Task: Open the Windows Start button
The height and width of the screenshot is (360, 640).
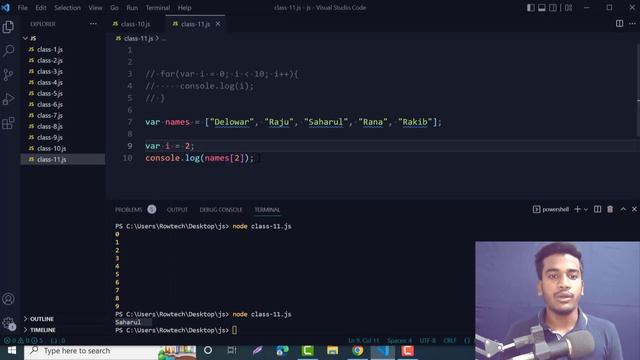Action: coord(12,351)
